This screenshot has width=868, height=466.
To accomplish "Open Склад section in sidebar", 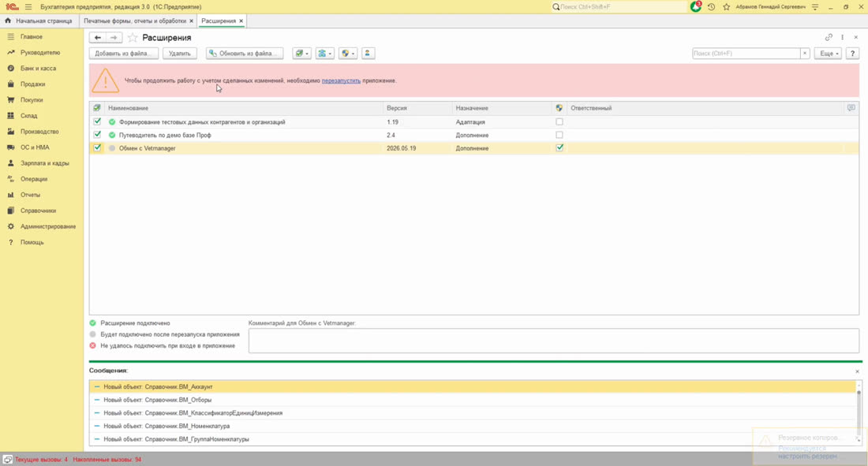I will coord(28,116).
